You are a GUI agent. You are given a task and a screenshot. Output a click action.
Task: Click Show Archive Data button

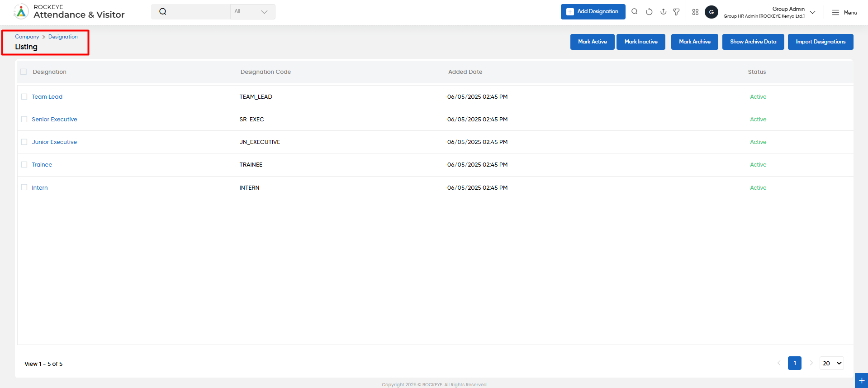753,42
